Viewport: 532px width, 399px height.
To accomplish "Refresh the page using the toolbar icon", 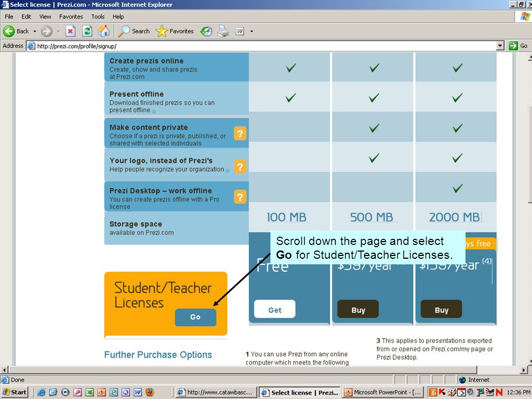I will click(87, 31).
